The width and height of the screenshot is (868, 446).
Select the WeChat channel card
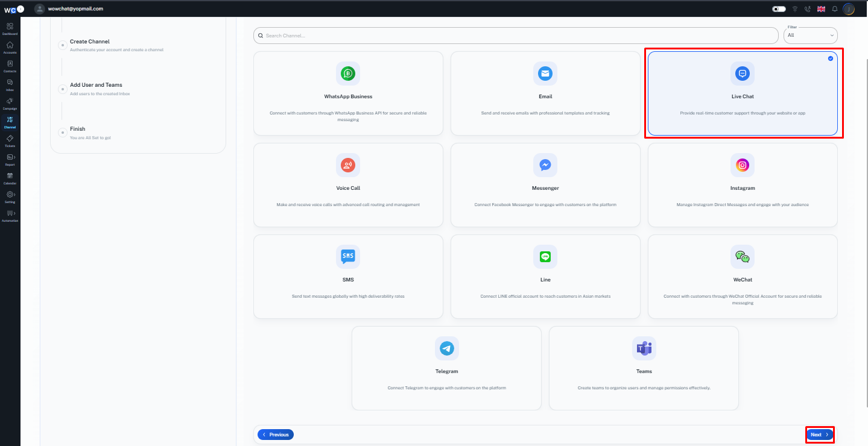coord(743,277)
